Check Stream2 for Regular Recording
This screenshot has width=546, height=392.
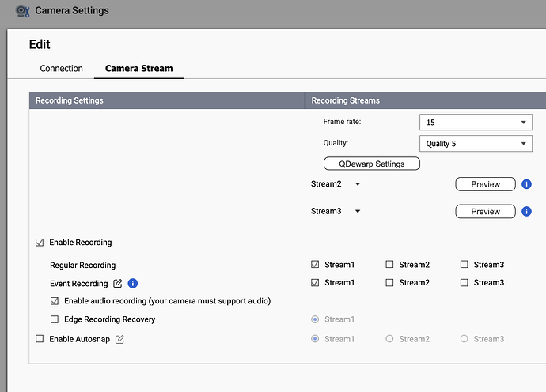(390, 265)
